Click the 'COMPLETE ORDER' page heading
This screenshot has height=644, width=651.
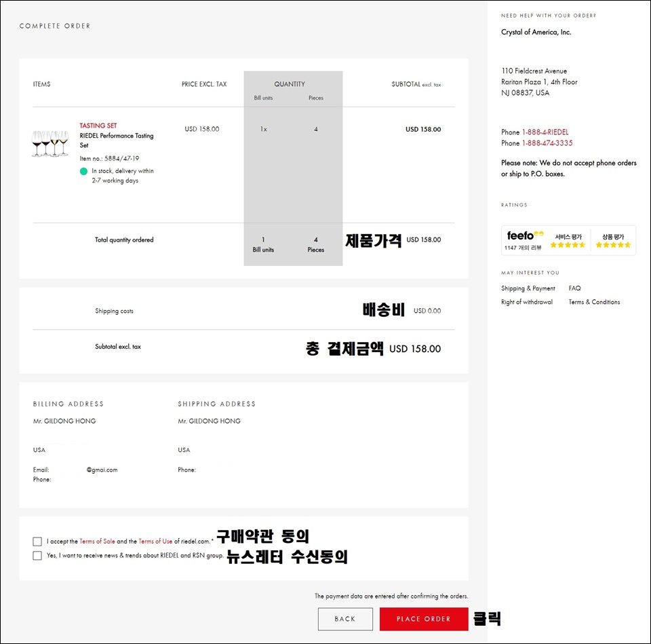[x=55, y=26]
